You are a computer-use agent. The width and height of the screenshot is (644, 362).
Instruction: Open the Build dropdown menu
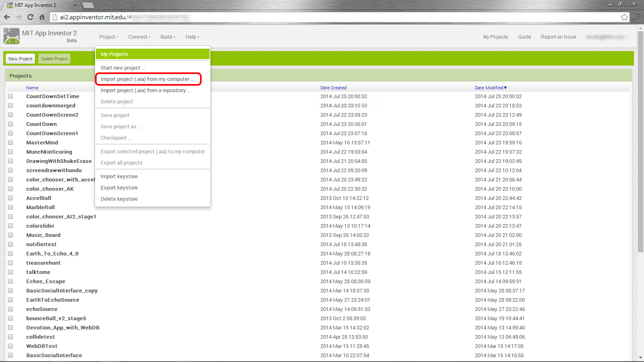[168, 37]
